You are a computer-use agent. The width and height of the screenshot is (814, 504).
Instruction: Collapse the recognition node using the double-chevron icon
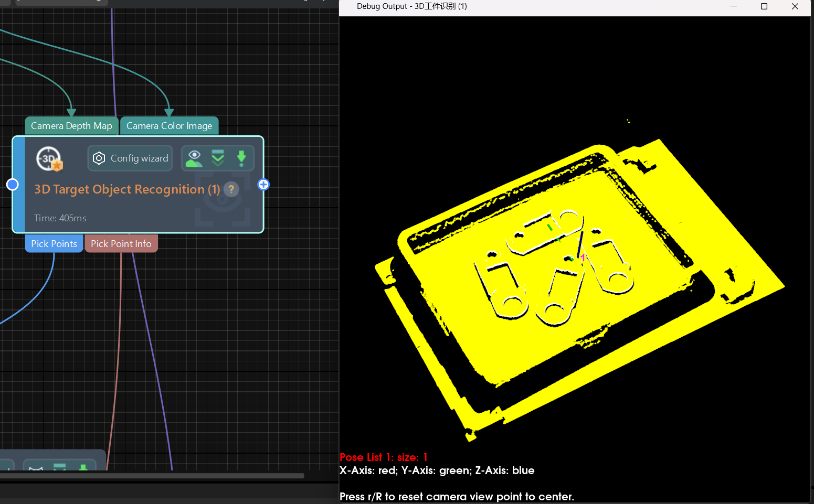[218, 157]
